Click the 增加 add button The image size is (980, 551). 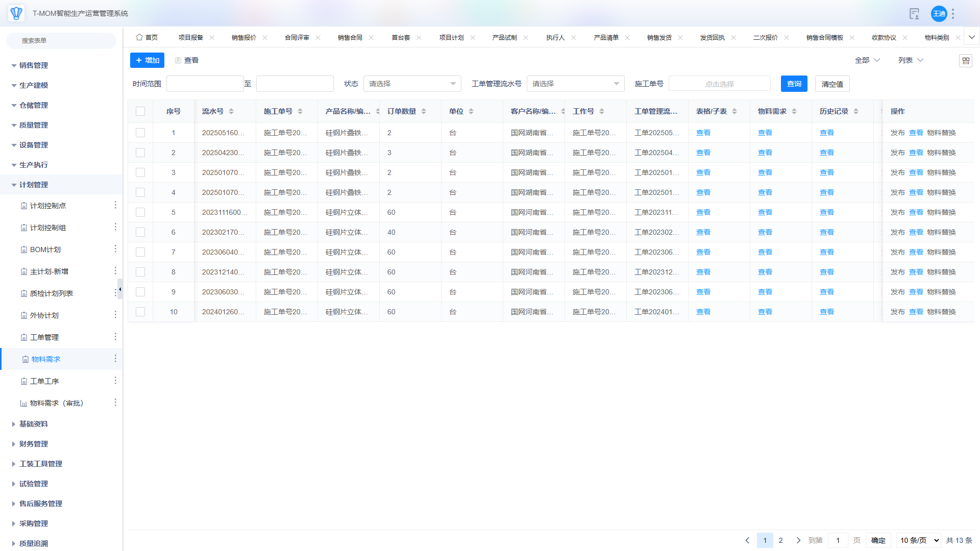pyautogui.click(x=147, y=60)
